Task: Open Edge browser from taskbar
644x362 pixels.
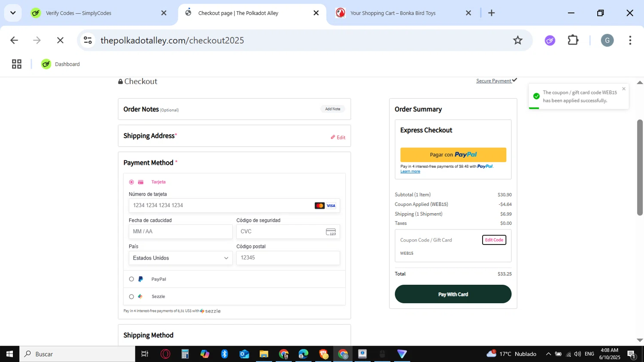Action: [x=303, y=354]
